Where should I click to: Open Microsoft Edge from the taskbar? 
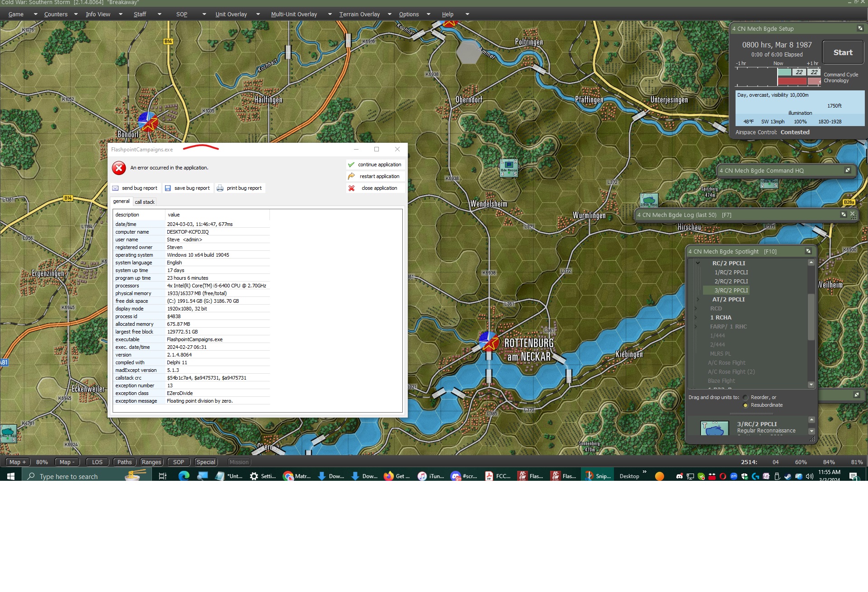pos(184,476)
